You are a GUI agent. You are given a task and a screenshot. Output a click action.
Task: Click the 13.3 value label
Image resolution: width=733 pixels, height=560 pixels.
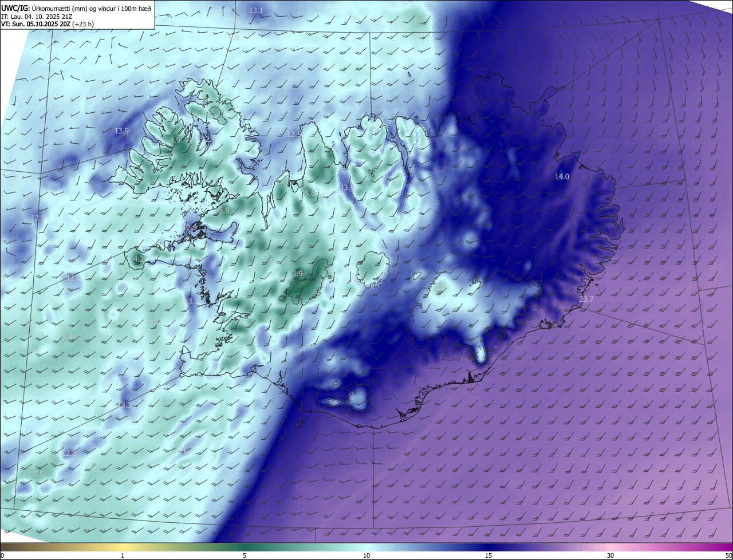click(x=124, y=405)
